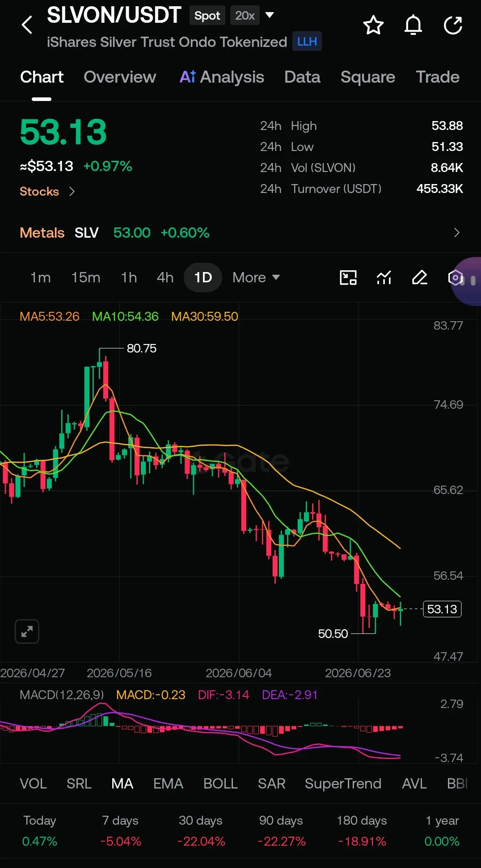Tap the LLH tag
This screenshot has width=481, height=868.
tap(307, 42)
